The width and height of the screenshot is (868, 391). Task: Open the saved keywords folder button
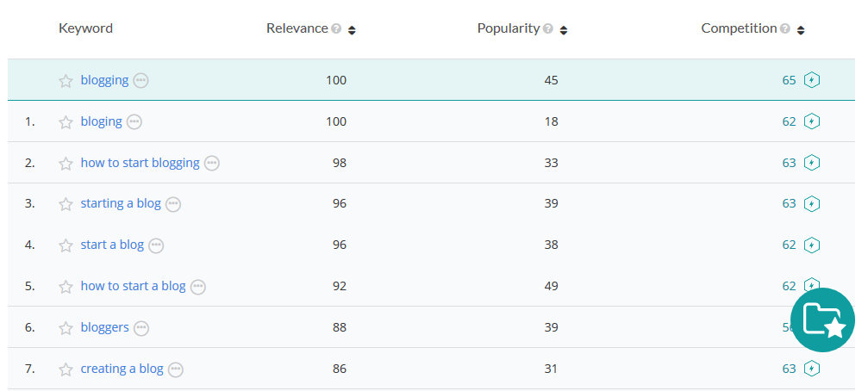click(822, 320)
